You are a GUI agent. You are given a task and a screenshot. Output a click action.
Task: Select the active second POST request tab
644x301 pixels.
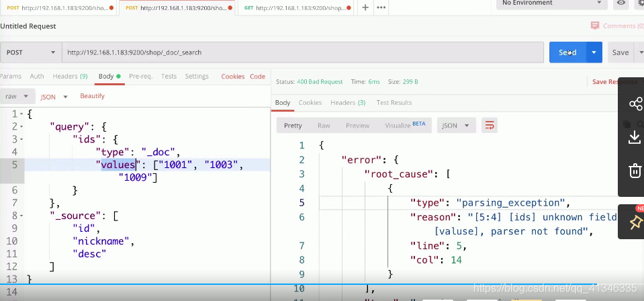pos(177,8)
